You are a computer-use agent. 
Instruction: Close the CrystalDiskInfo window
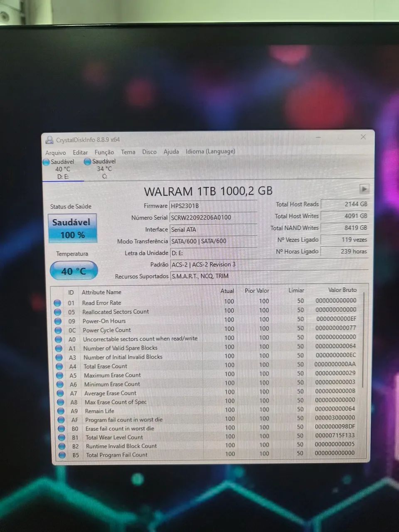coord(363,137)
